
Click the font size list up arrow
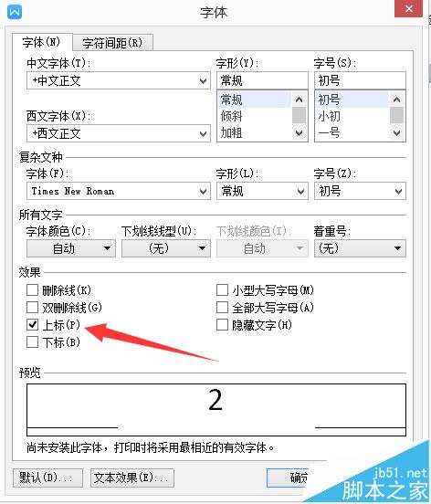(396, 100)
